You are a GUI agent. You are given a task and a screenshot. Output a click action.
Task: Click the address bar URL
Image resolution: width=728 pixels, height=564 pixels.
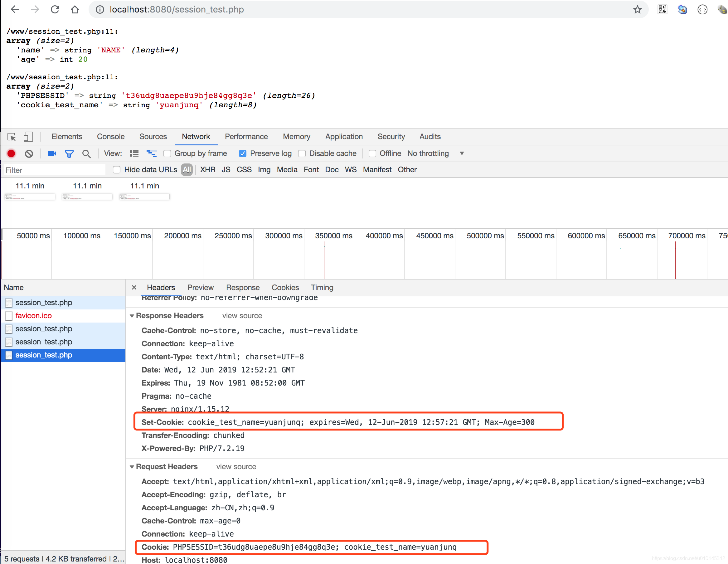point(177,9)
